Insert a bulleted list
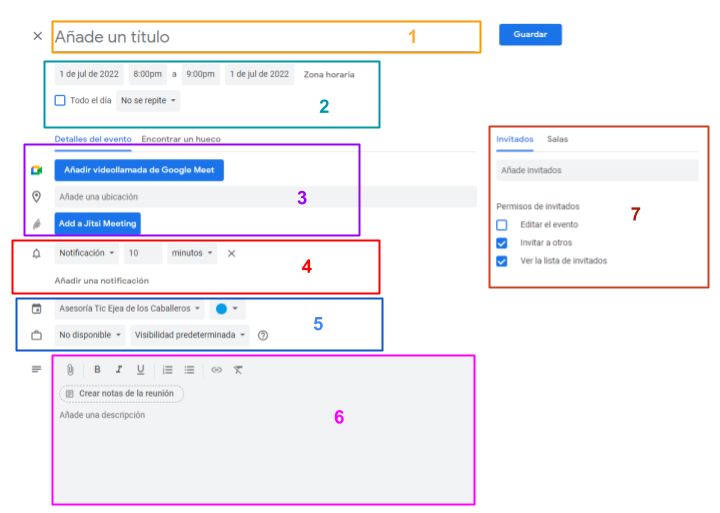This screenshot has height=513, width=720. click(189, 370)
